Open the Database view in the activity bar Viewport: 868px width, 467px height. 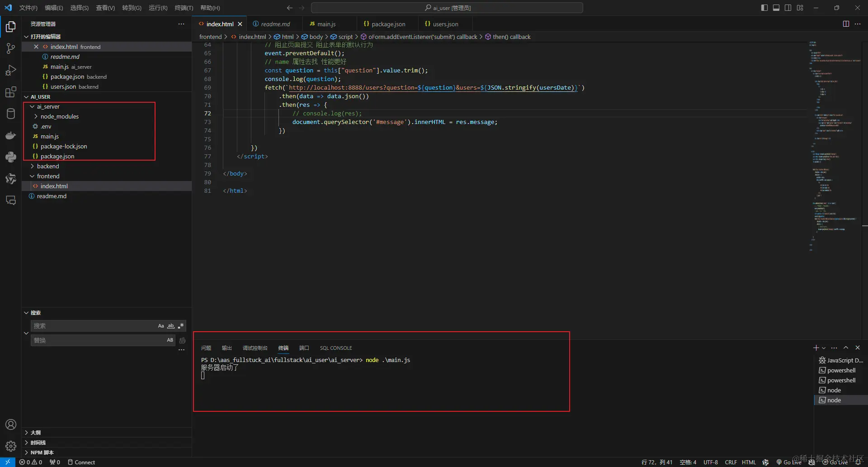[11, 114]
